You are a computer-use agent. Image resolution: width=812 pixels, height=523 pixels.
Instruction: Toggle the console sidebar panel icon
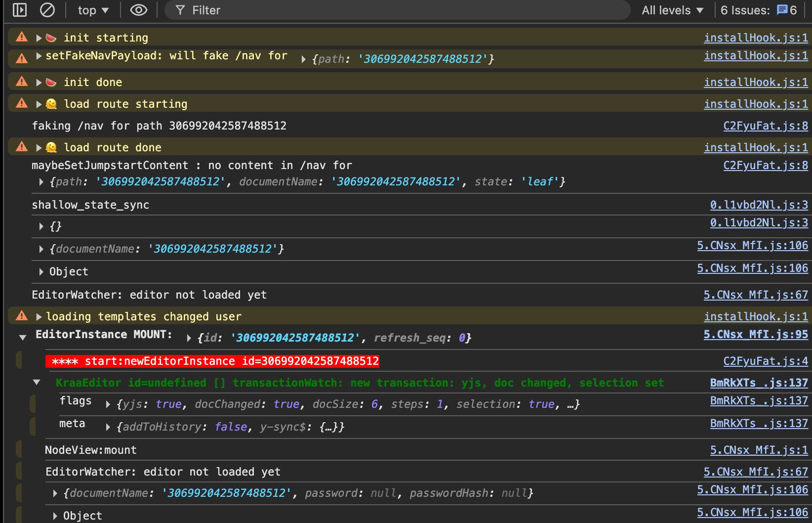(x=20, y=10)
